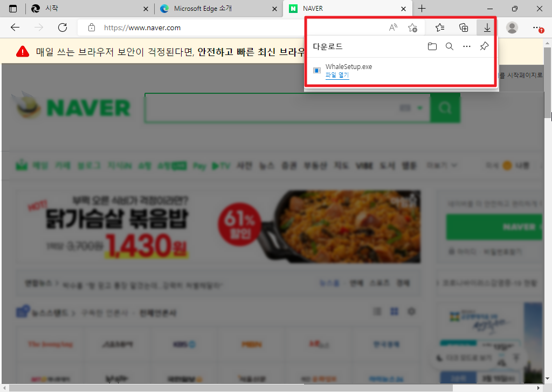Screen dimensions: 552x392
Task: Go back to the previous page
Action: 15,27
